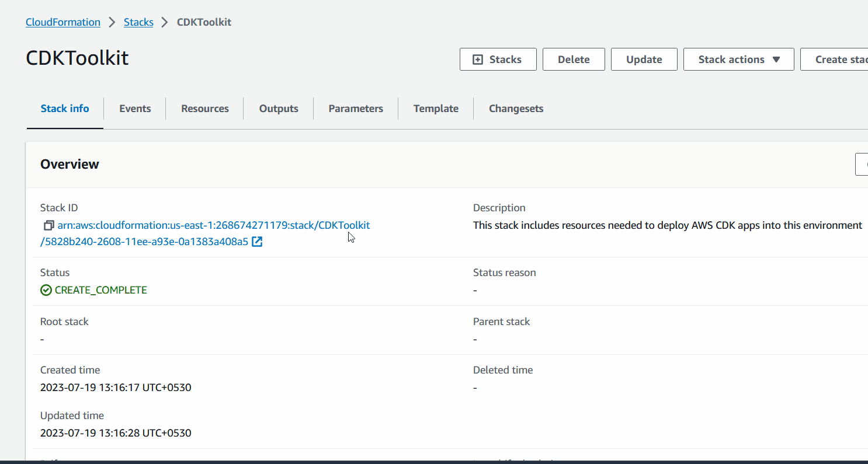The width and height of the screenshot is (868, 464).
Task: Follow the Stack ID ARN link
Action: tap(213, 225)
